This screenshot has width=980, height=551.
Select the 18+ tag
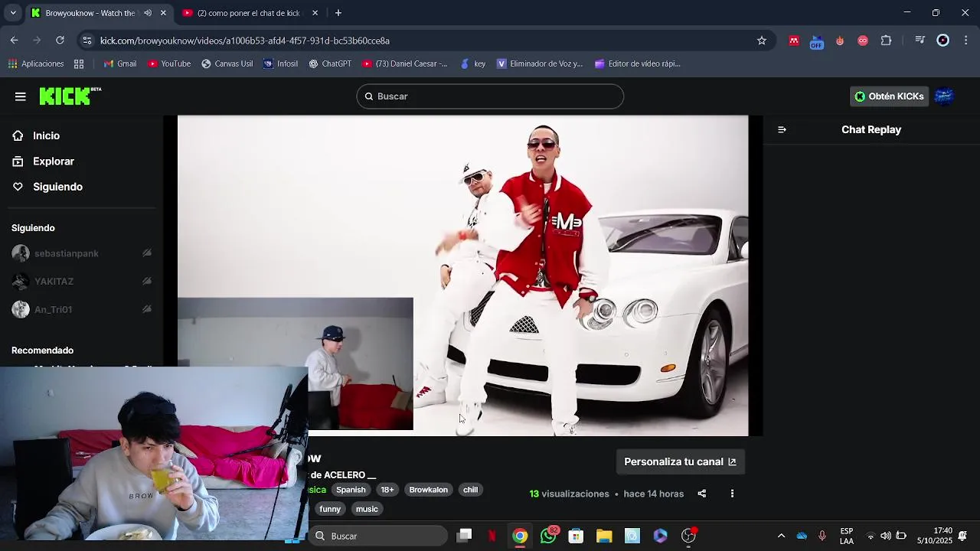[387, 490]
